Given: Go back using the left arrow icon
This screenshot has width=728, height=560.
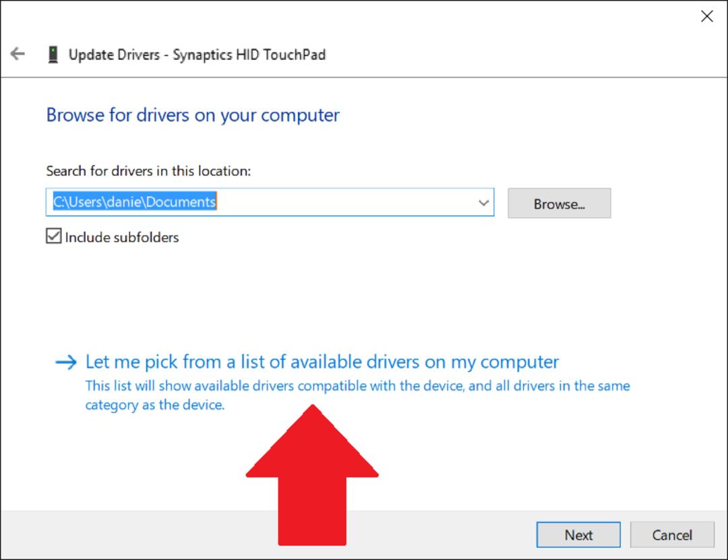Looking at the screenshot, I should click(18, 54).
